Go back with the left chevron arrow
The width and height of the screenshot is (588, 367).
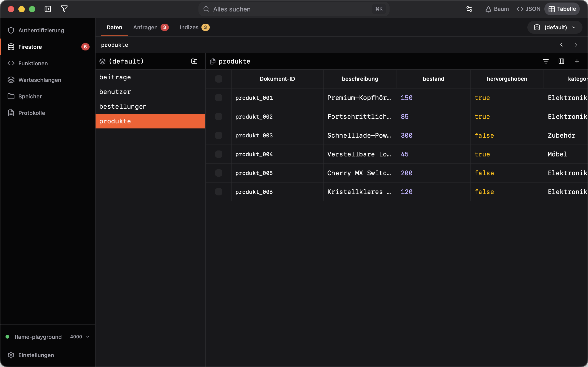tap(561, 45)
